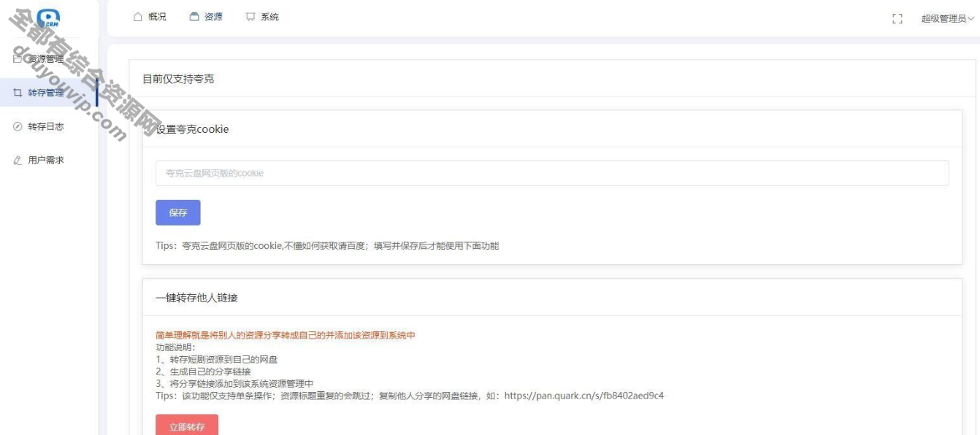Open 转存日志 in the sidebar

pyautogui.click(x=48, y=126)
